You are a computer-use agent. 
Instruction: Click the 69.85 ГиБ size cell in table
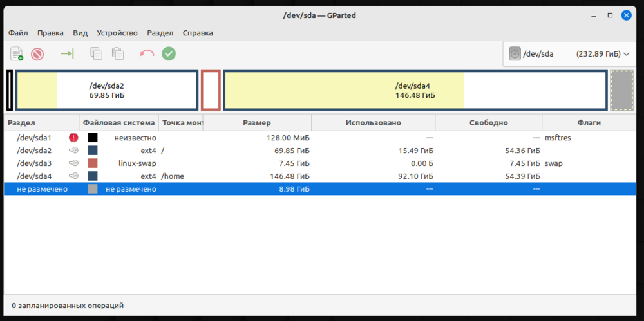coord(292,151)
